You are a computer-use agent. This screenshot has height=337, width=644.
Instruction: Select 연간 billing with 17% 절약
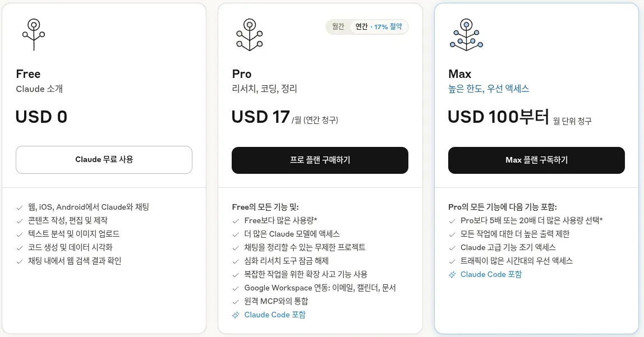coord(379,26)
